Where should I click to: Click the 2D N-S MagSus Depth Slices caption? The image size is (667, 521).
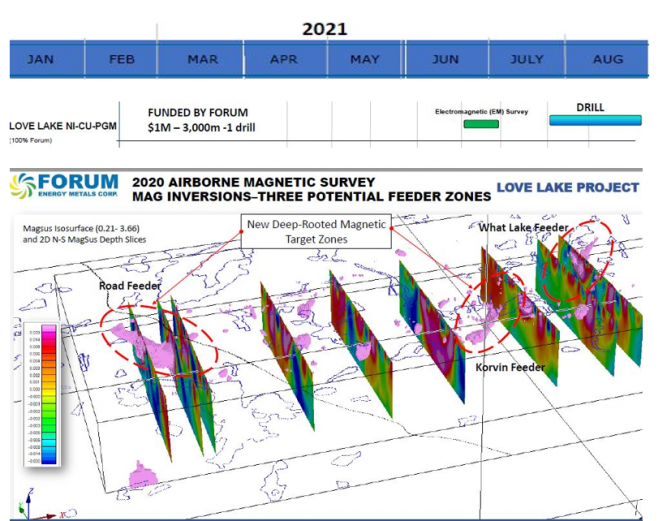(84, 239)
